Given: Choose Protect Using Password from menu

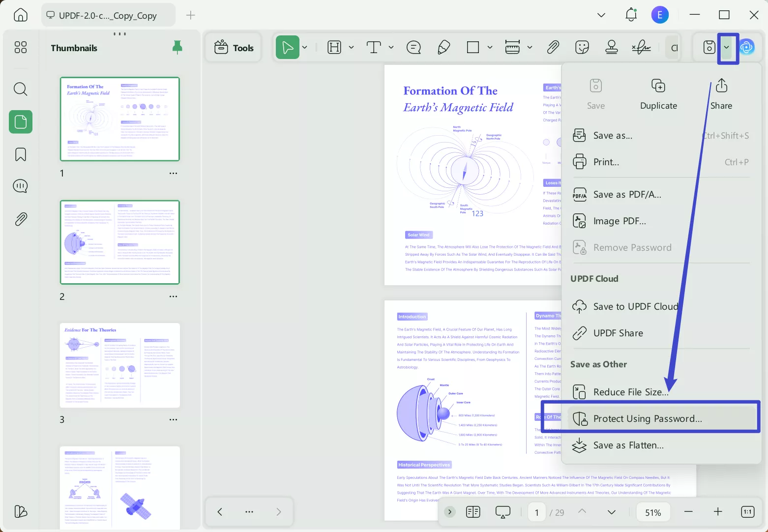Looking at the screenshot, I should click(x=648, y=418).
